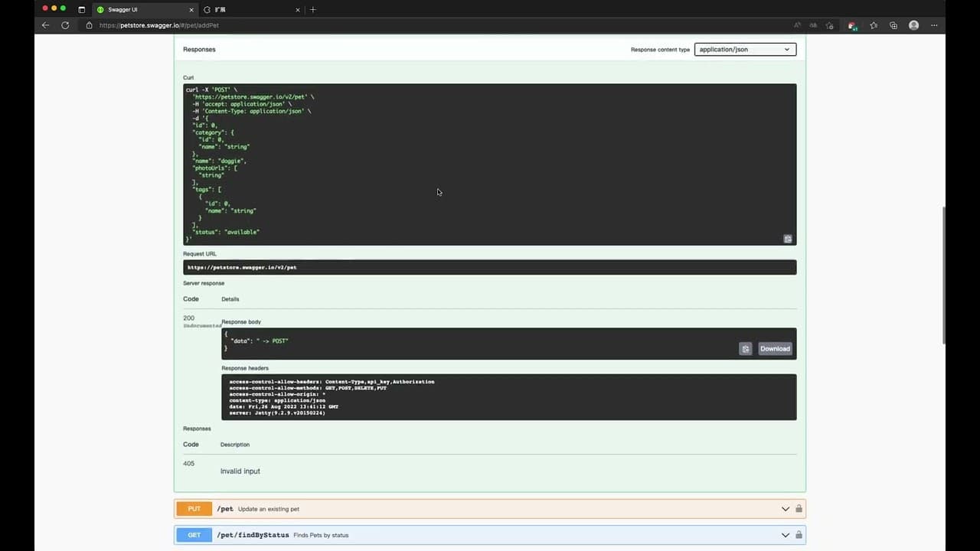Image resolution: width=980 pixels, height=551 pixels.
Task: Click lock icon on GET /pet/findByStatus
Action: pos(799,535)
